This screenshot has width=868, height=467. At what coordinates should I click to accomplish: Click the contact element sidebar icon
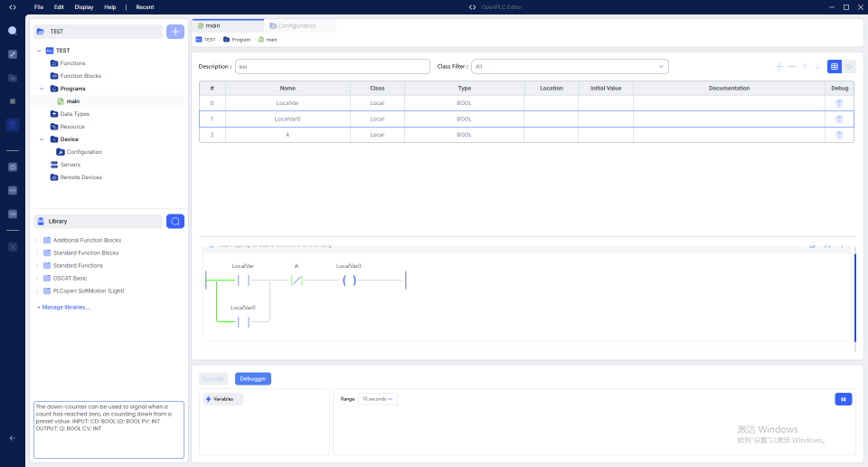coord(12,214)
